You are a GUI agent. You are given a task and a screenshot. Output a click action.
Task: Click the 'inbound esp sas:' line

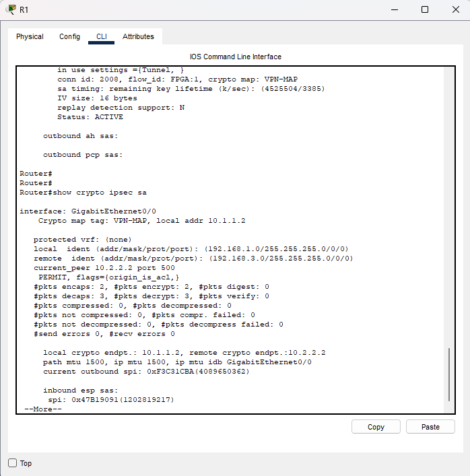pos(80,390)
